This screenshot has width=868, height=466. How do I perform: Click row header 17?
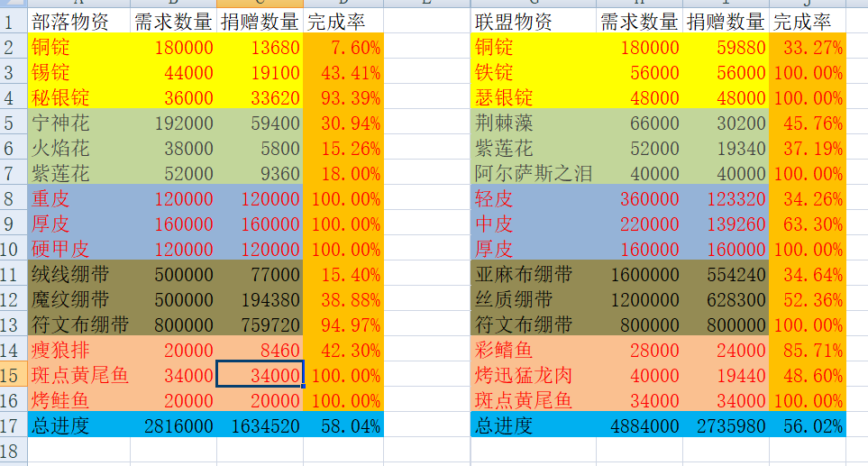[13, 425]
